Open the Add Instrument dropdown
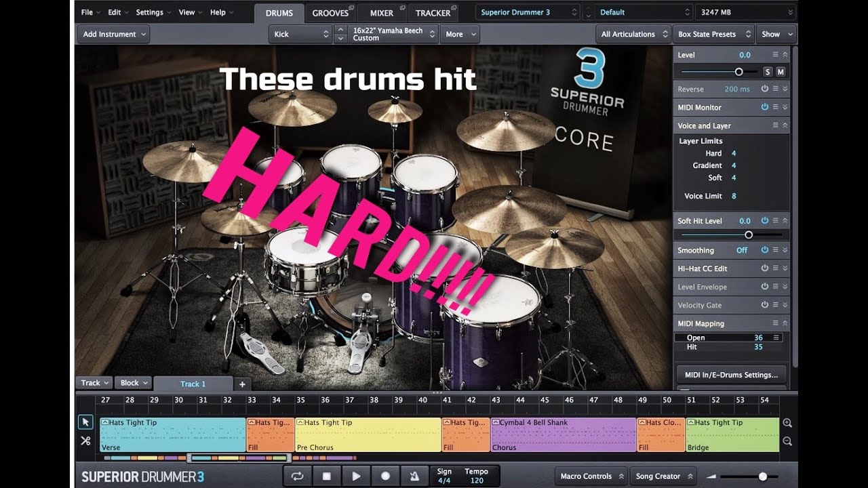Image resolution: width=868 pixels, height=488 pixels. [x=114, y=34]
